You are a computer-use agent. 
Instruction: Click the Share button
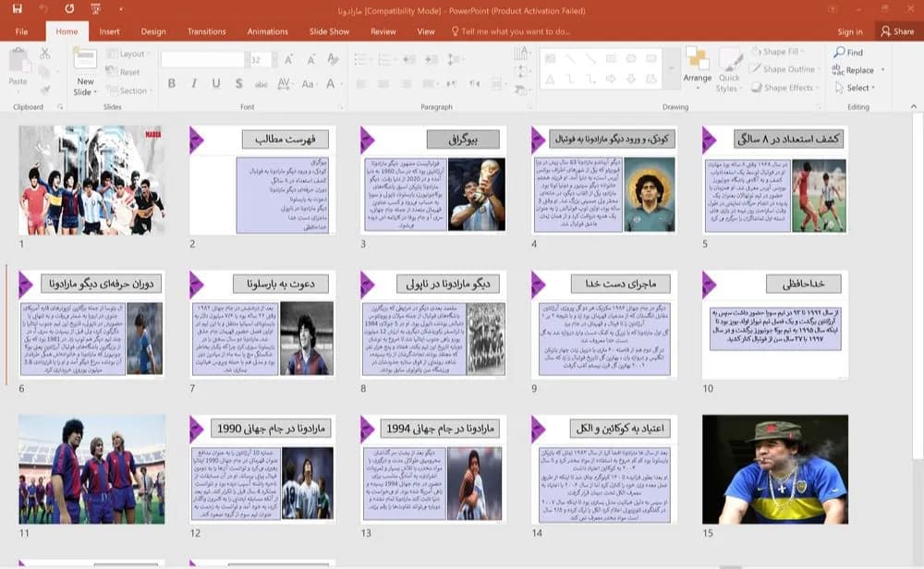[x=897, y=31]
